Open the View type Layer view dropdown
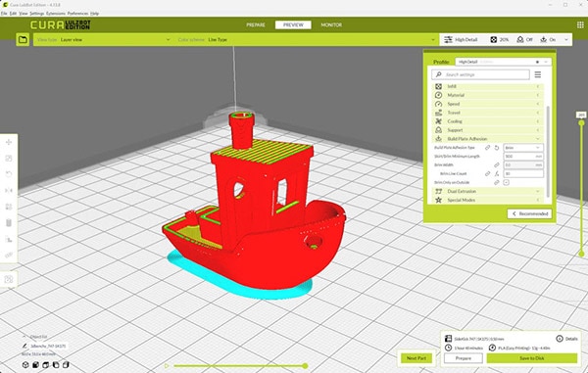This screenshot has height=373, width=588. coord(104,39)
